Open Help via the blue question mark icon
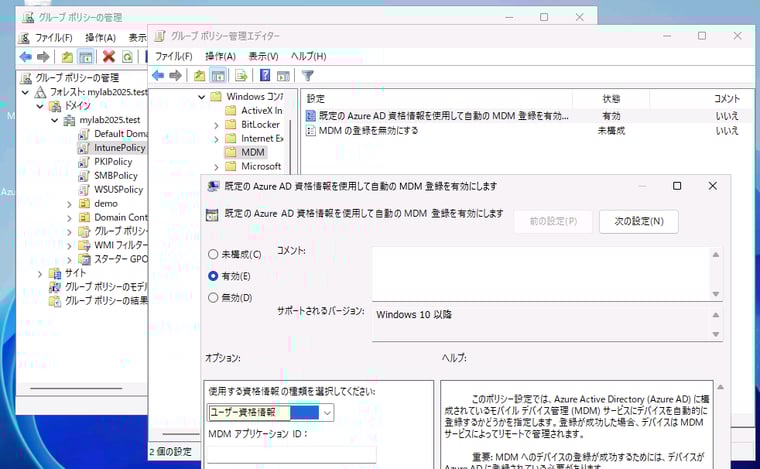The height and width of the screenshot is (469, 760). 265,75
